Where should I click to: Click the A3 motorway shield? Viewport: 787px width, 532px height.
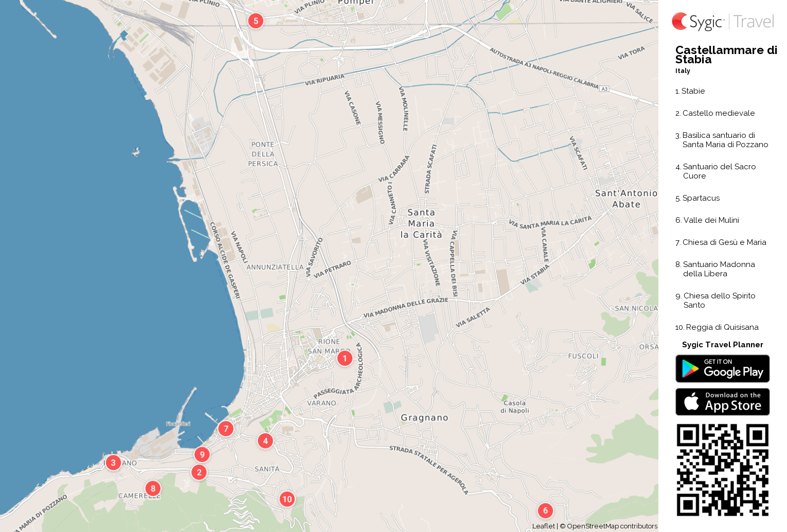click(x=604, y=89)
